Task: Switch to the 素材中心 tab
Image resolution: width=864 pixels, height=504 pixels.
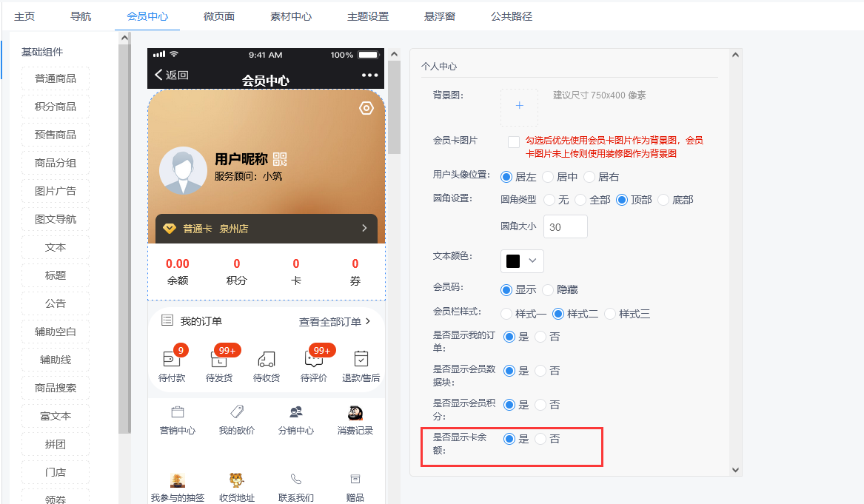Action: pyautogui.click(x=291, y=16)
